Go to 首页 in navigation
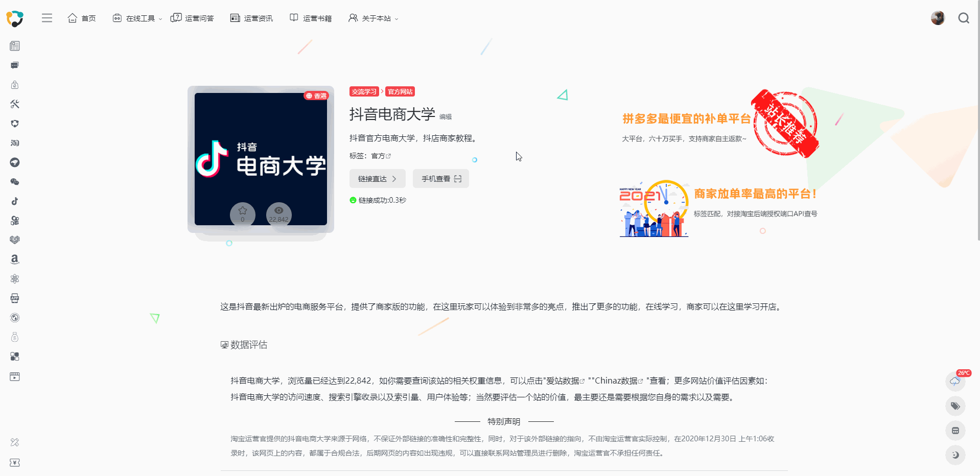Viewport: 980px width, 476px height. (x=82, y=18)
